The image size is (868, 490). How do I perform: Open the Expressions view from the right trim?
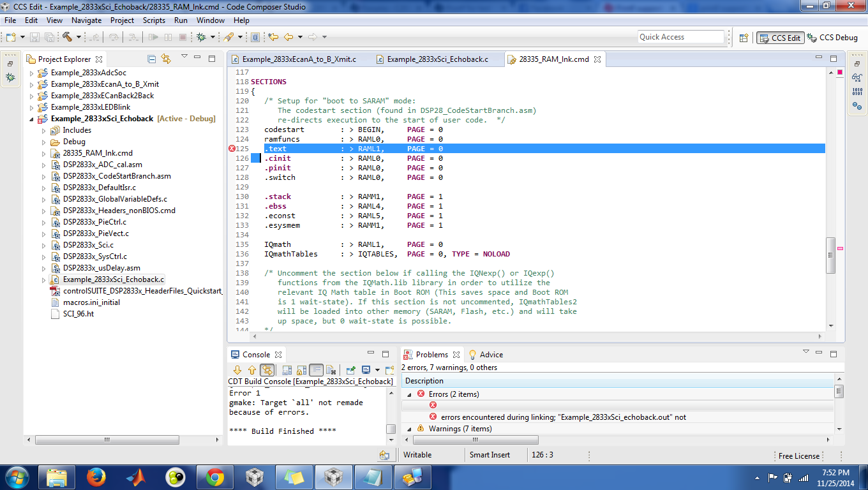857,77
